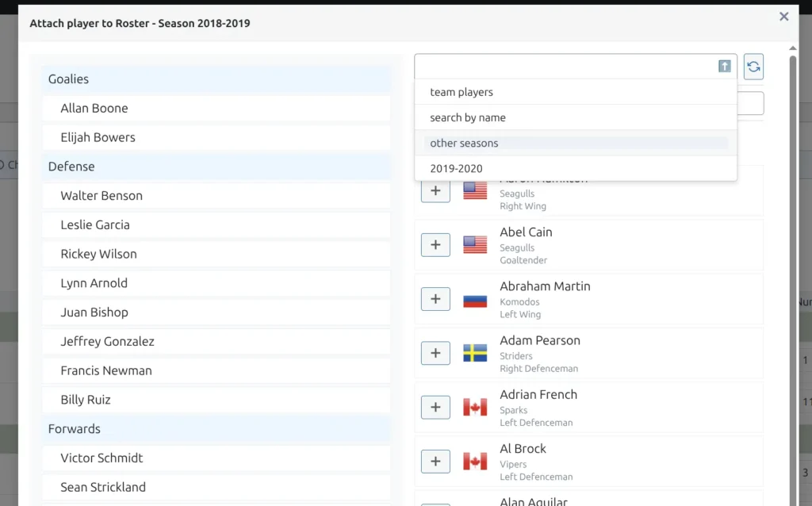The height and width of the screenshot is (506, 812).
Task: Click the Vipers team label
Action: click(513, 464)
